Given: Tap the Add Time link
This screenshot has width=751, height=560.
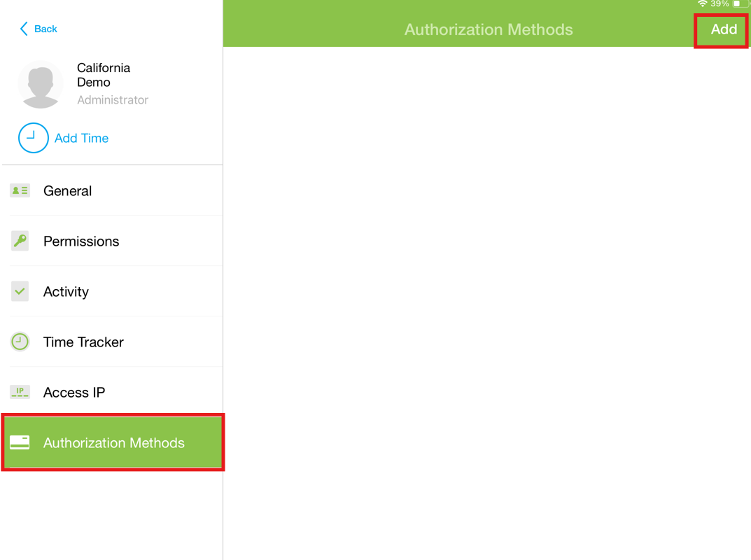Looking at the screenshot, I should [81, 138].
